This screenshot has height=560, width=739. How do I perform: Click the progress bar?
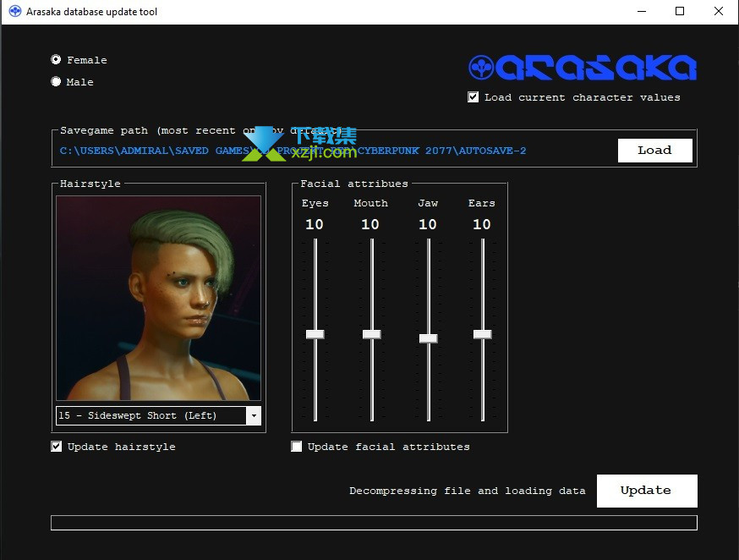374,523
